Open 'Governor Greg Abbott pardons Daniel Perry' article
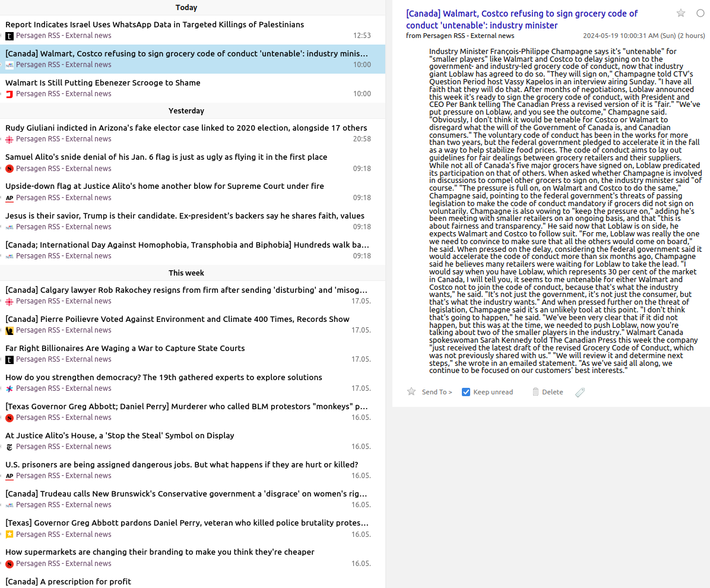This screenshot has width=710, height=588. [186, 522]
